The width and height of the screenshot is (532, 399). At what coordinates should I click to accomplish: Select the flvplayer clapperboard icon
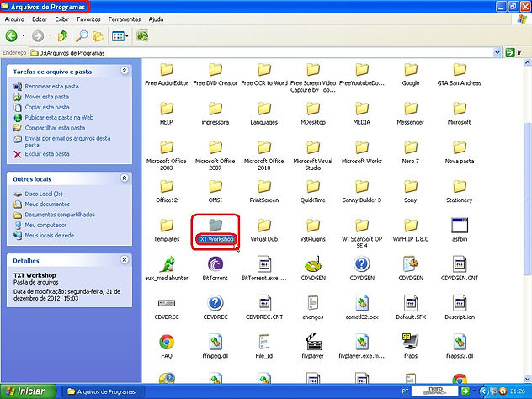pos(313,347)
